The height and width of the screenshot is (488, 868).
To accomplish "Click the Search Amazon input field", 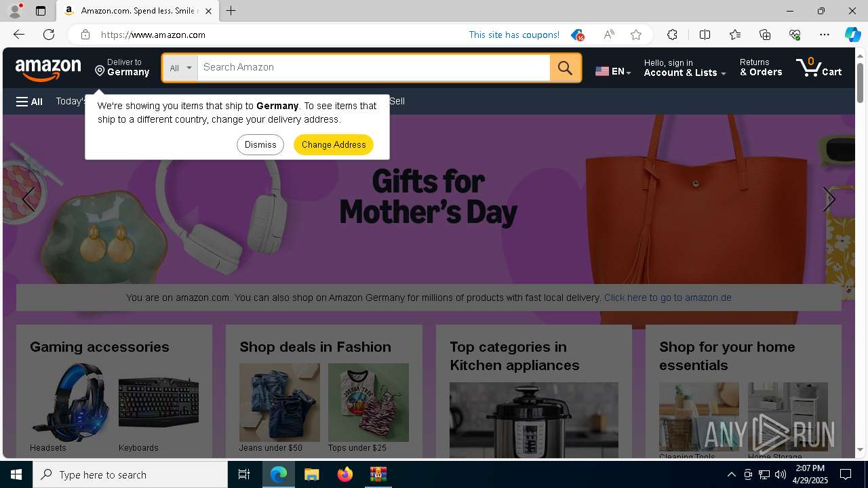I will click(x=374, y=68).
